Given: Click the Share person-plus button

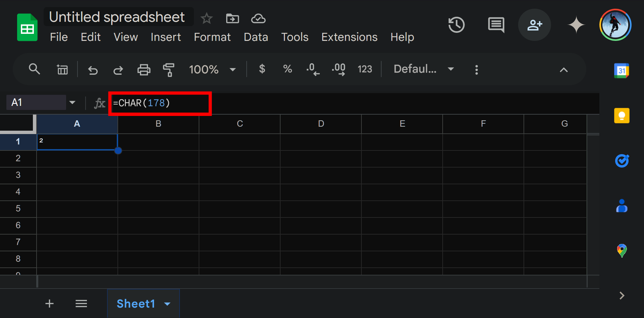Looking at the screenshot, I should 534,25.
